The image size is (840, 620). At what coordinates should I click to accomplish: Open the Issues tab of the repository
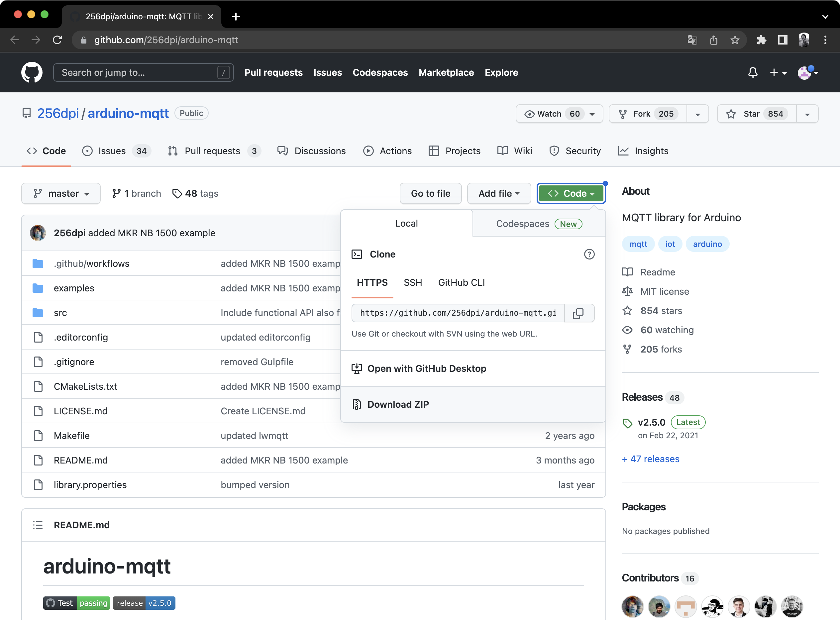click(x=117, y=151)
